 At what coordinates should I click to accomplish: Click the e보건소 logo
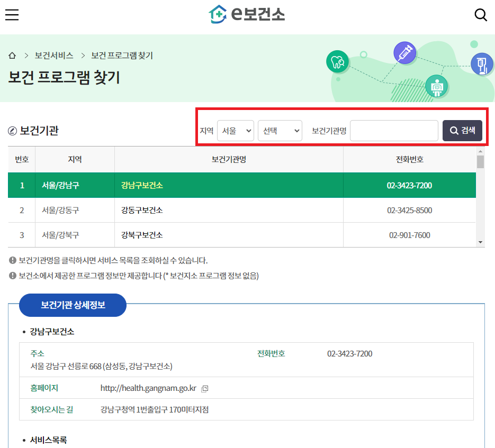click(247, 15)
